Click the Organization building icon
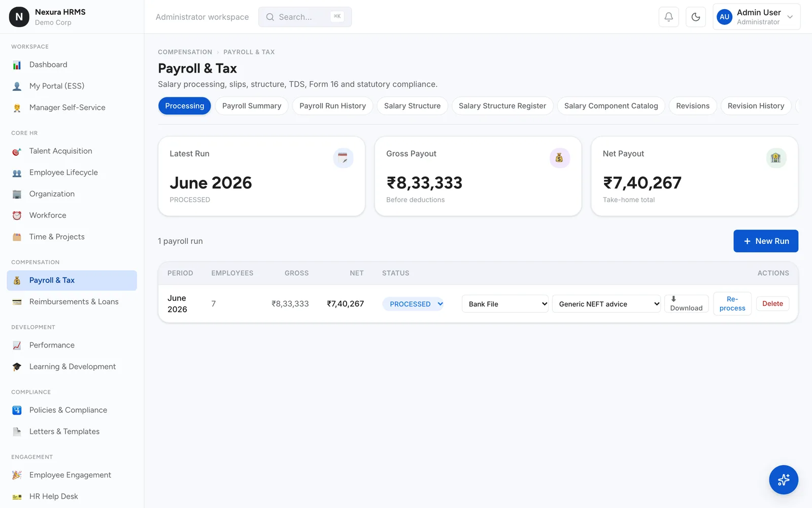This screenshot has width=812, height=508. pos(17,194)
